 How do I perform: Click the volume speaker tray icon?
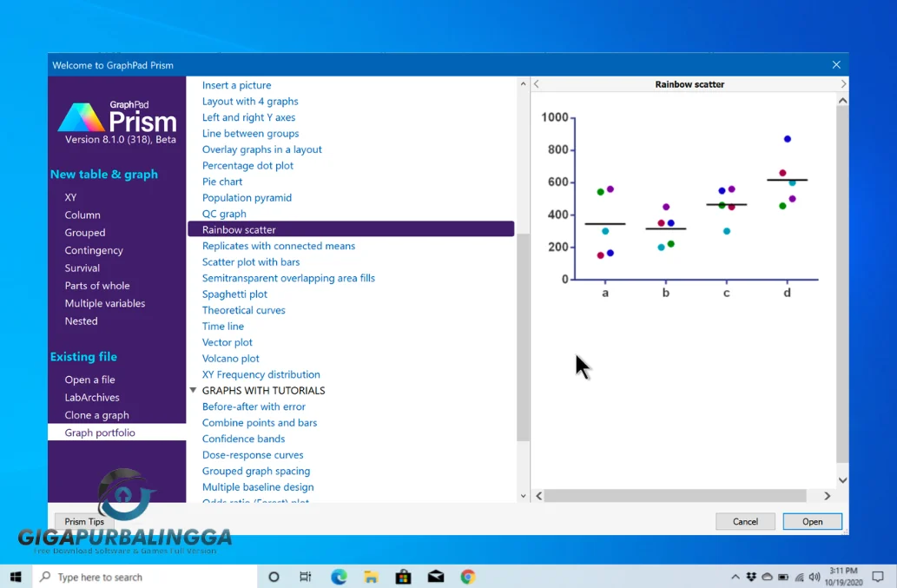(x=815, y=577)
